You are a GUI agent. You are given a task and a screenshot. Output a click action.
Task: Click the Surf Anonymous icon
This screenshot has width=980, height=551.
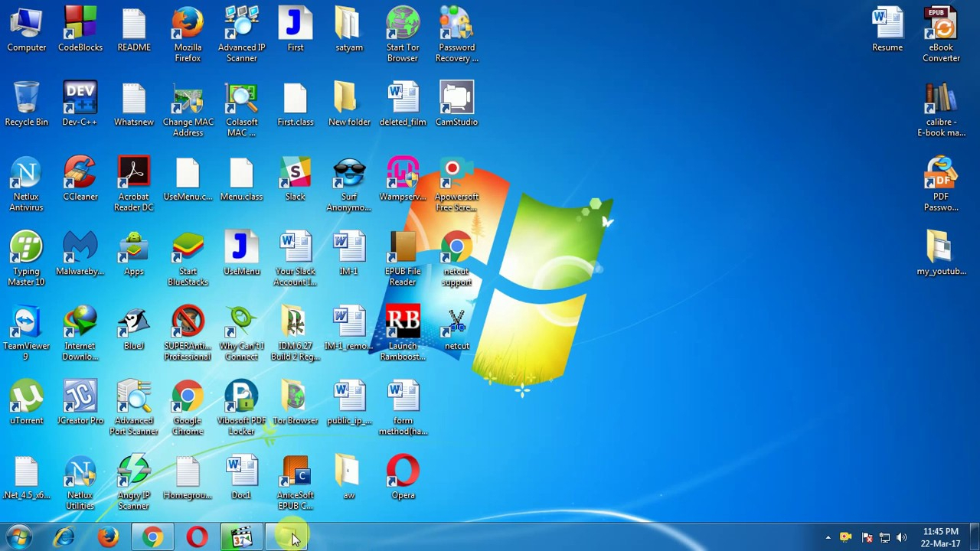[x=349, y=184]
